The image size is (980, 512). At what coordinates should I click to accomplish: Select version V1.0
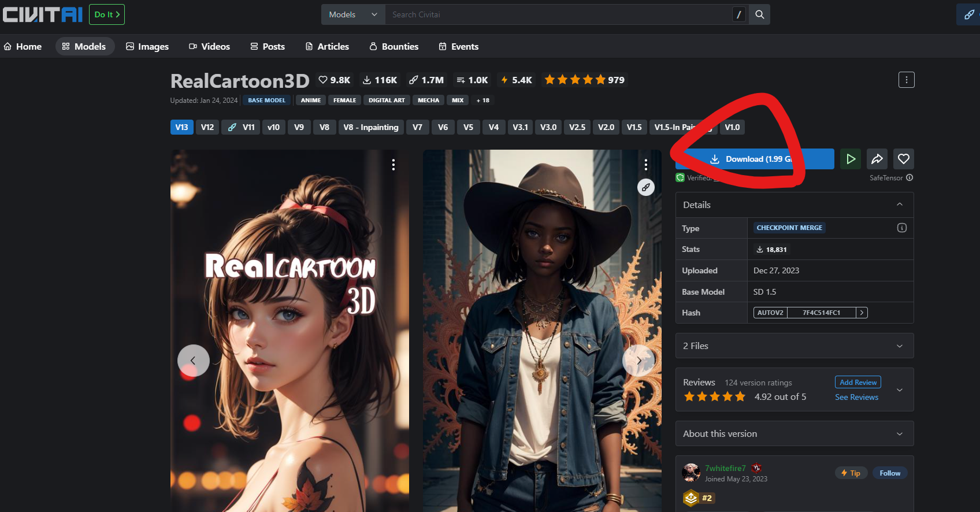(732, 127)
